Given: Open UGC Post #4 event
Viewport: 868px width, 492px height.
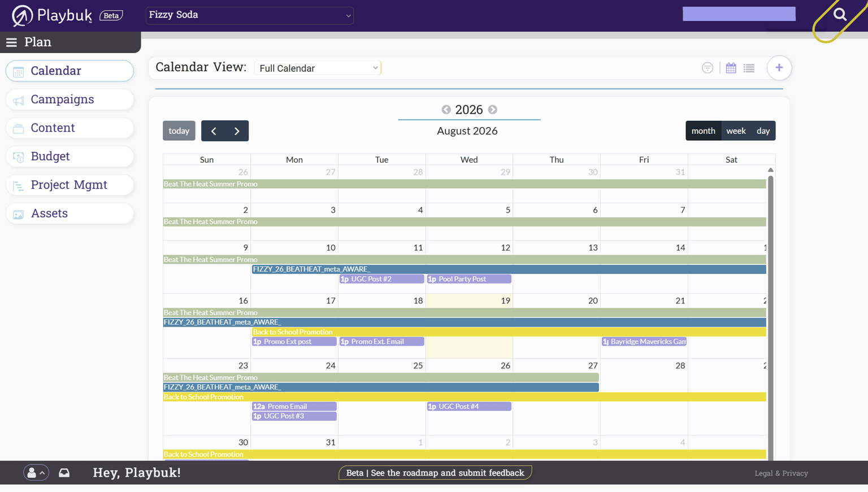Looking at the screenshot, I should point(469,407).
